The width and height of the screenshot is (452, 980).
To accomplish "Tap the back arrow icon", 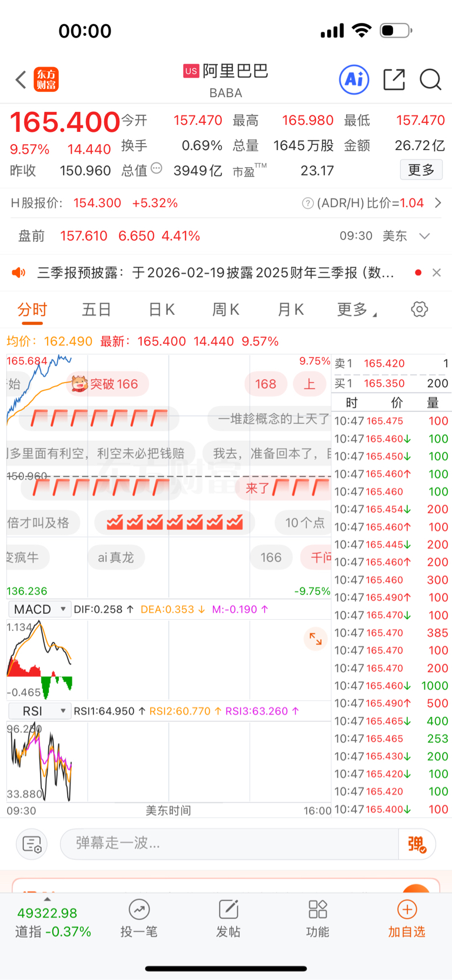I will tap(21, 79).
